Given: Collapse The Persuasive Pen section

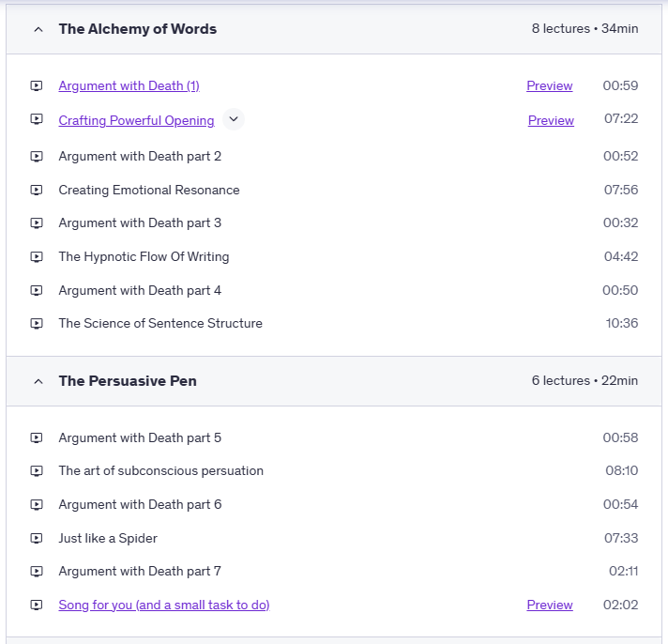Looking at the screenshot, I should click(x=38, y=381).
